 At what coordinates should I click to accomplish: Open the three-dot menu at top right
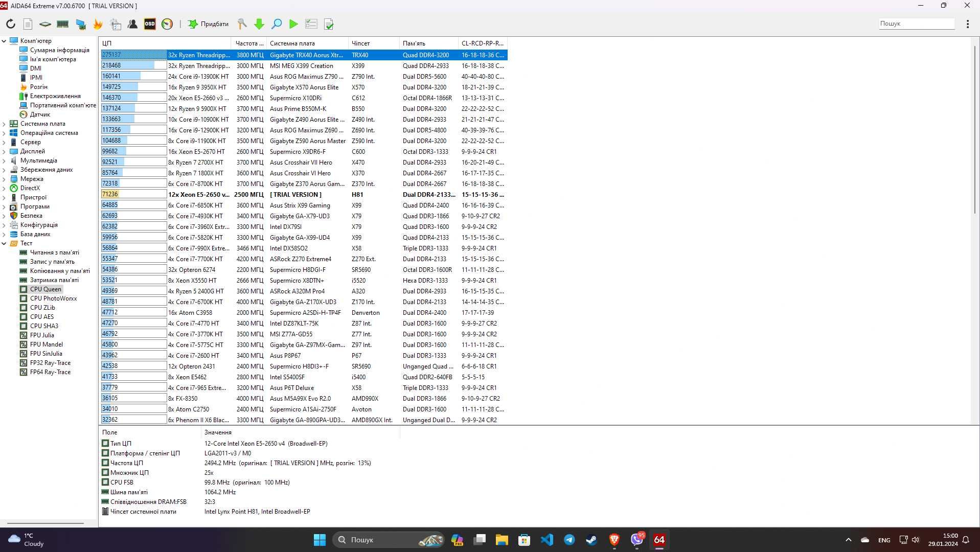(x=968, y=24)
